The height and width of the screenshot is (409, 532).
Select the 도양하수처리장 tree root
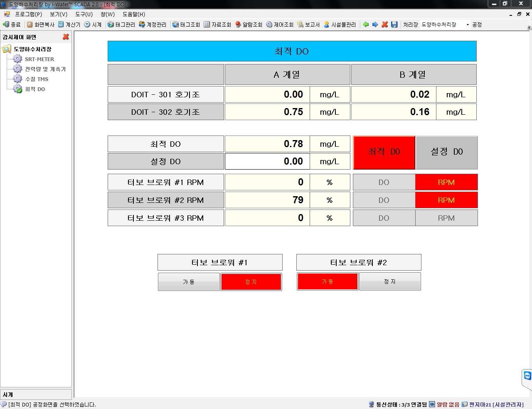click(32, 49)
